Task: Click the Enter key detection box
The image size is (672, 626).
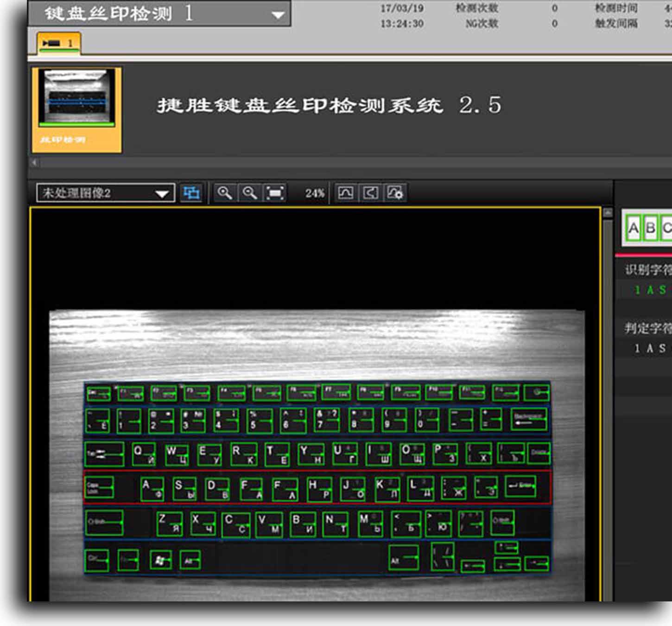Action: coord(520,486)
